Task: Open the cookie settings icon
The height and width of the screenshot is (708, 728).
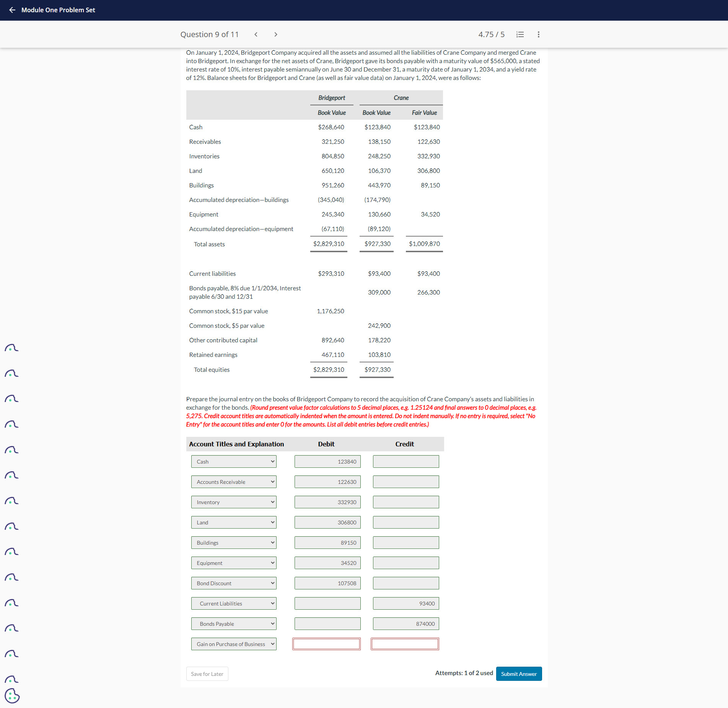Action: pos(12,696)
